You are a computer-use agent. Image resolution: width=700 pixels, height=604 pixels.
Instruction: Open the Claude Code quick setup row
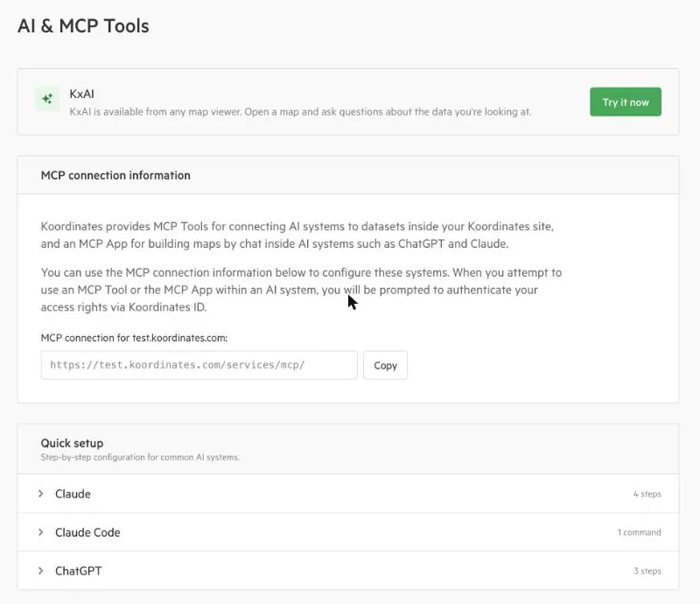point(348,532)
